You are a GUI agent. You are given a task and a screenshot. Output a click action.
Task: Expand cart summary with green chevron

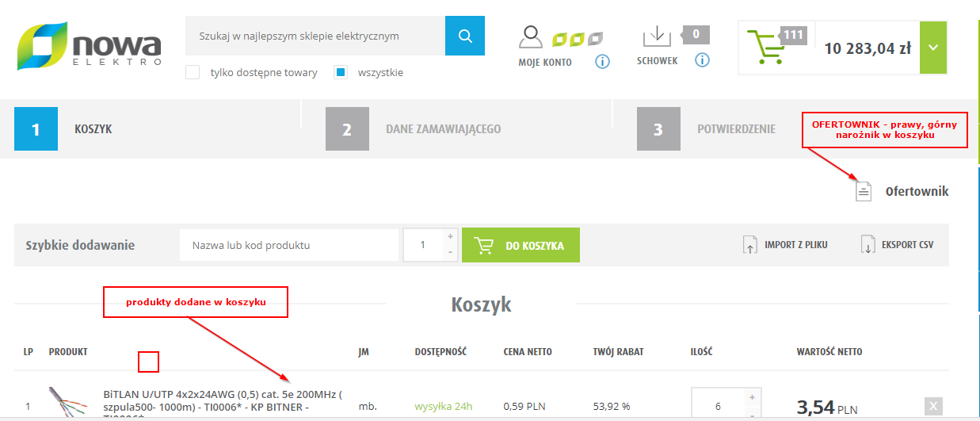pyautogui.click(x=933, y=48)
